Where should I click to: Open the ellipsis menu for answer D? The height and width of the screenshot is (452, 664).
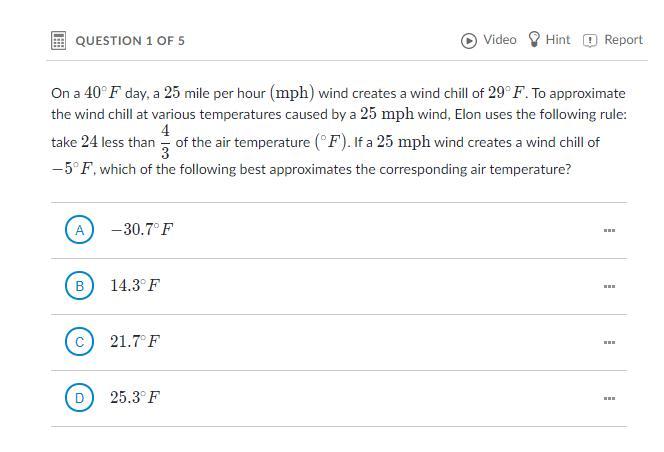click(x=609, y=398)
